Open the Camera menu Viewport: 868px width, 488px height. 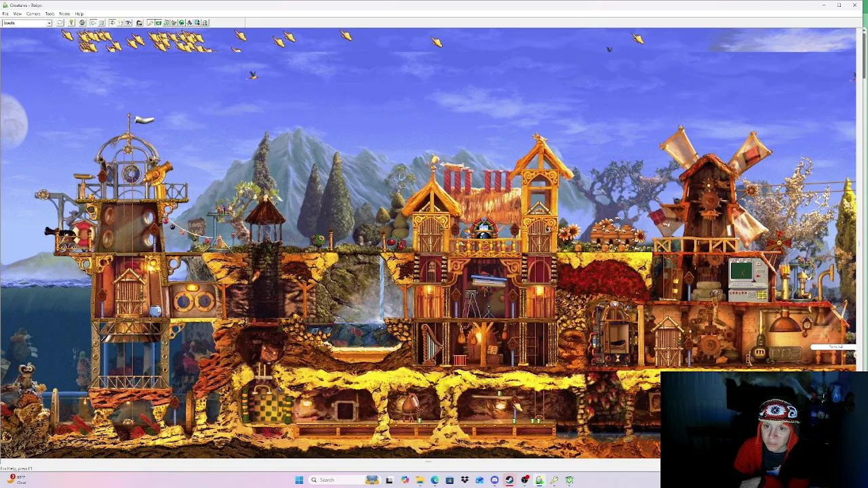(x=33, y=14)
